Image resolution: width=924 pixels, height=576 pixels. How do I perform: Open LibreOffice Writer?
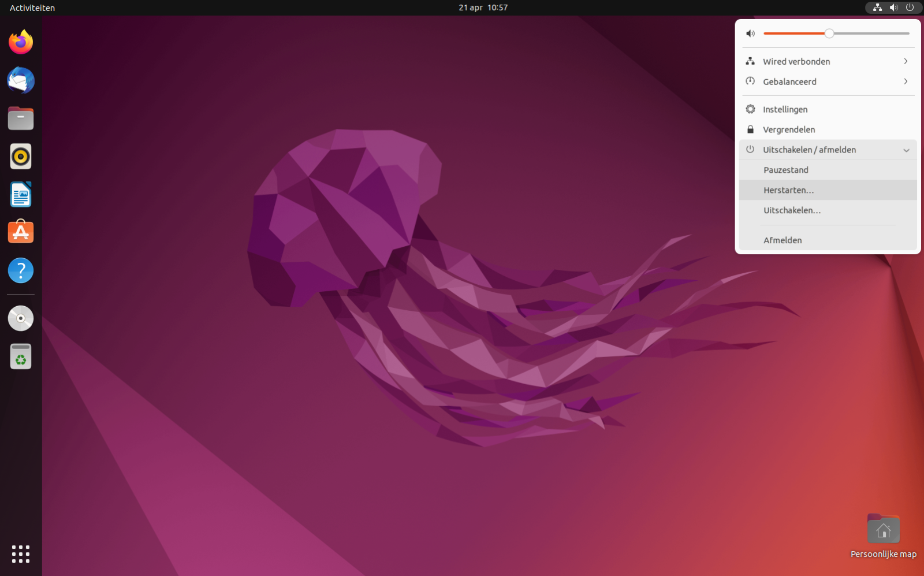[x=21, y=195]
